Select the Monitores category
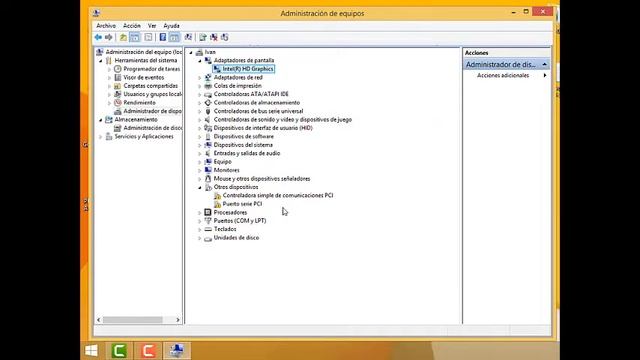The image size is (640, 360). point(227,170)
